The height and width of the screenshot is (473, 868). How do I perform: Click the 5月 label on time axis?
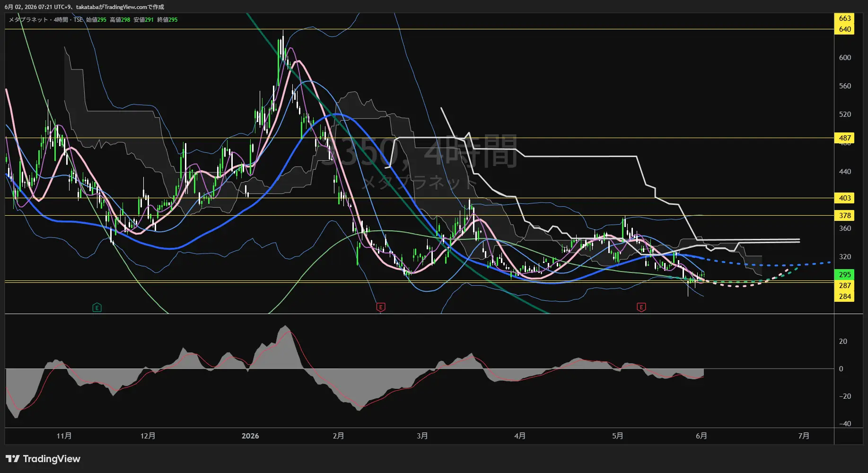[617, 436]
